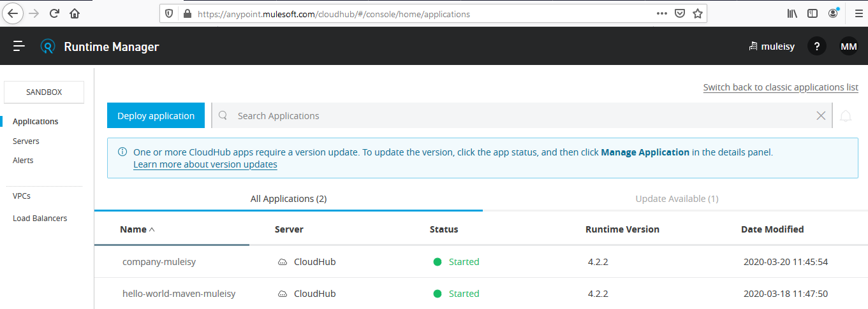
Task: Open the browser home page
Action: [x=75, y=13]
